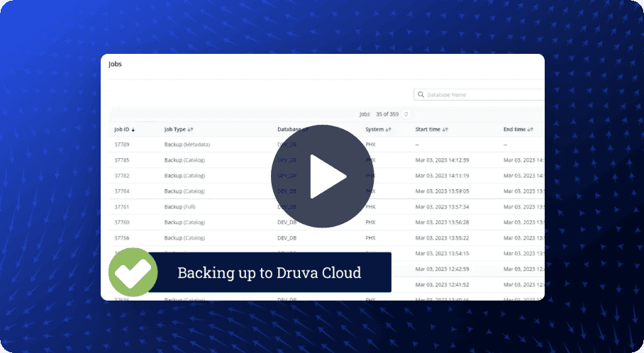Image resolution: width=644 pixels, height=353 pixels.
Task: Play the Backing up to Druva Cloud video
Action: coord(321,176)
